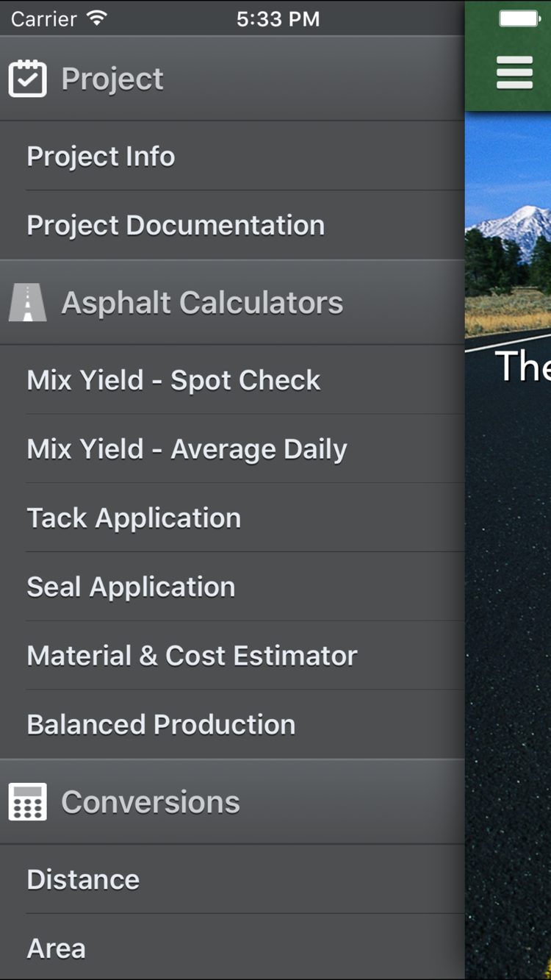This screenshot has height=980, width=551.
Task: Collapse the Asphalt Calculators section header
Action: click(x=203, y=301)
